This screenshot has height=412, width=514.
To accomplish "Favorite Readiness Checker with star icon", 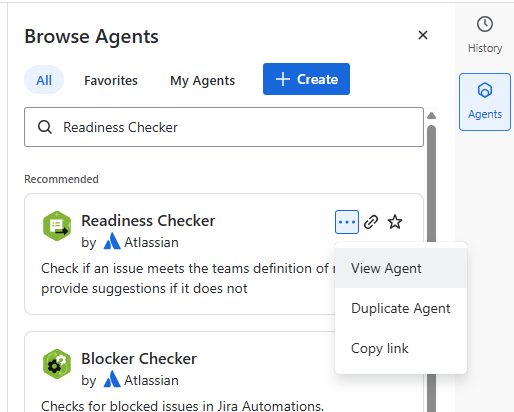I will (x=395, y=222).
